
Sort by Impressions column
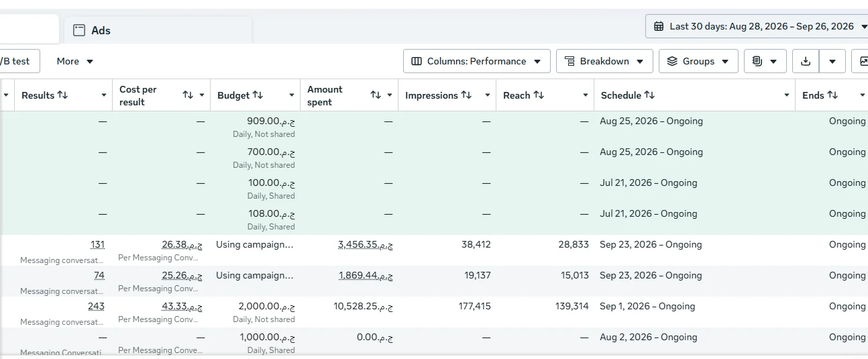point(466,95)
